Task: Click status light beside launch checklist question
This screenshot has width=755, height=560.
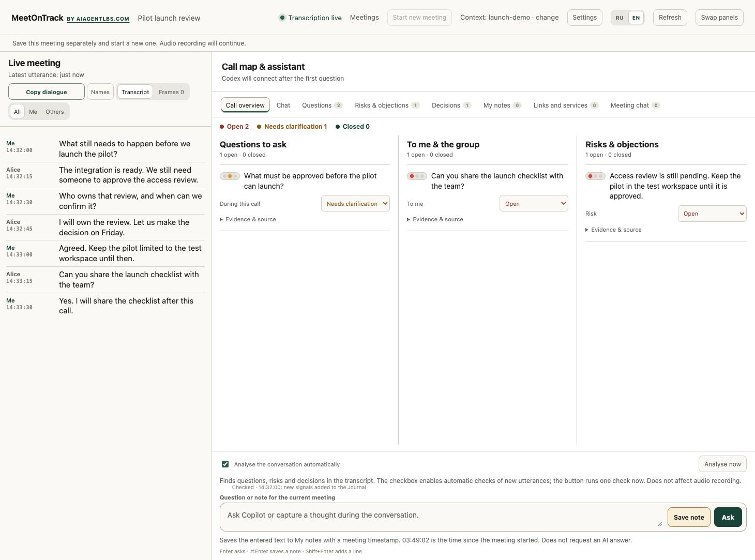Action: click(x=417, y=176)
